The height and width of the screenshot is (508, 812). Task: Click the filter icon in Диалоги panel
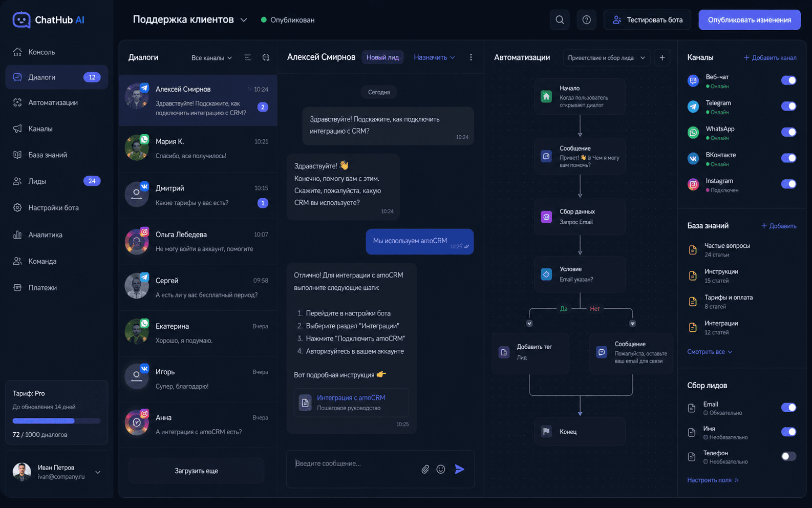click(248, 58)
